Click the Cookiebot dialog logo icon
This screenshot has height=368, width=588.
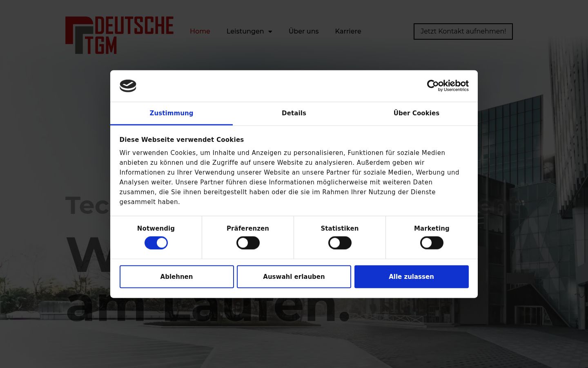pyautogui.click(x=128, y=86)
